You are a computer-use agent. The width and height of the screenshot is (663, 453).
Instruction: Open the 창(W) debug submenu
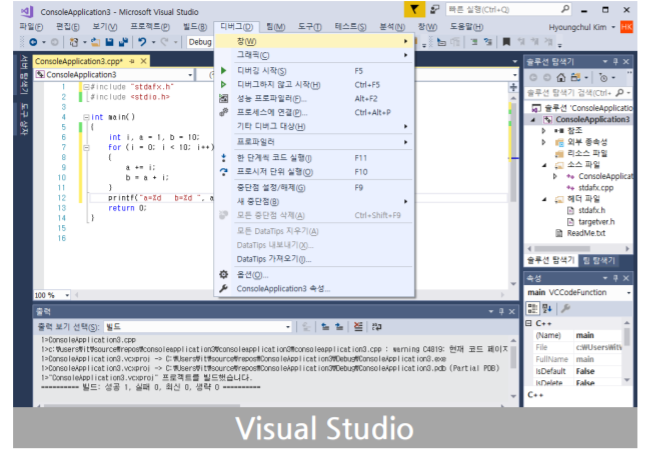[314, 41]
